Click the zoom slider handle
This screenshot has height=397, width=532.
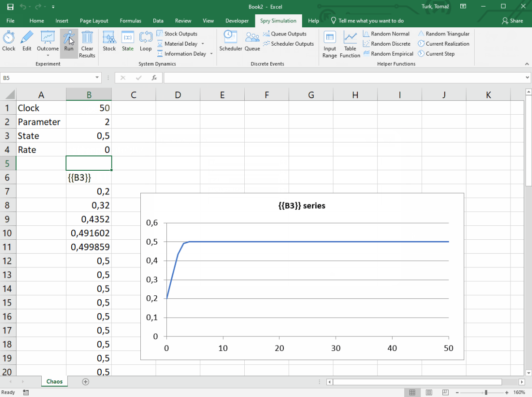[486, 393]
